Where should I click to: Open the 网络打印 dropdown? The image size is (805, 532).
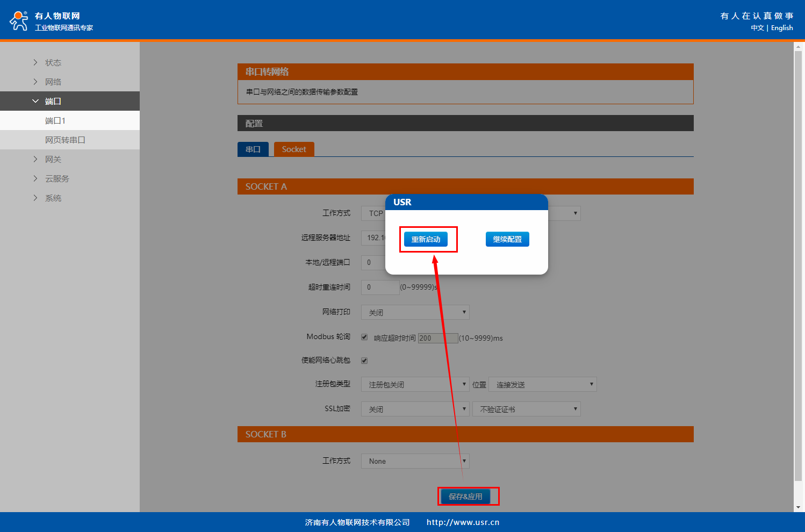click(x=415, y=312)
